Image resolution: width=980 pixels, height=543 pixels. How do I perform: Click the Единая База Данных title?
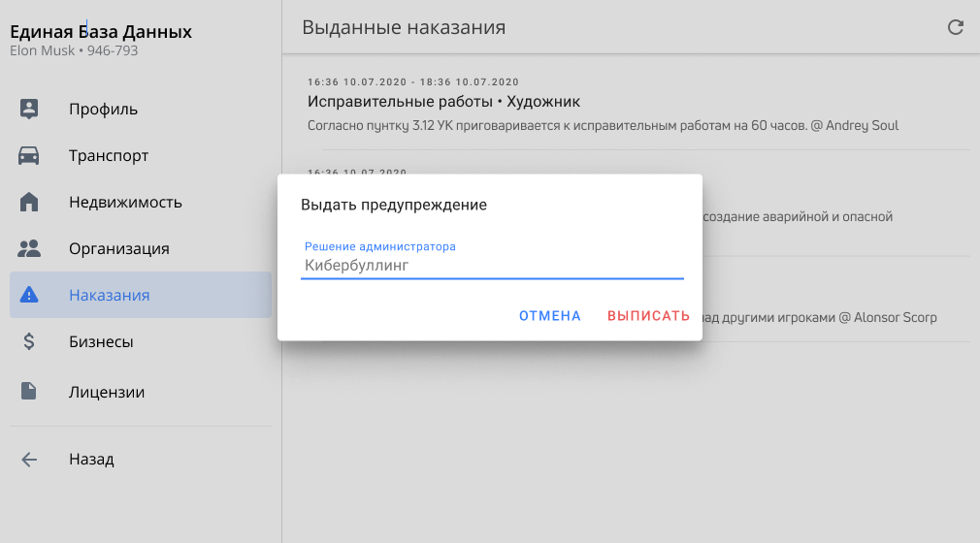(101, 32)
